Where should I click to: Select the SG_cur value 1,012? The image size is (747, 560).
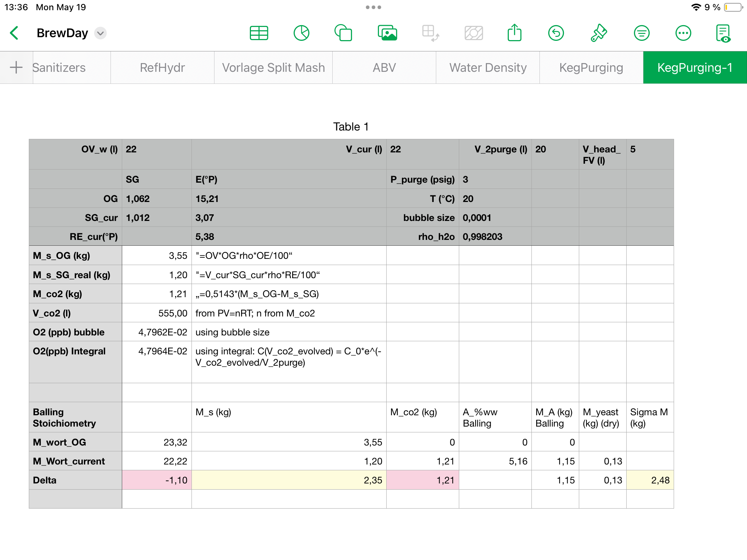pos(157,218)
